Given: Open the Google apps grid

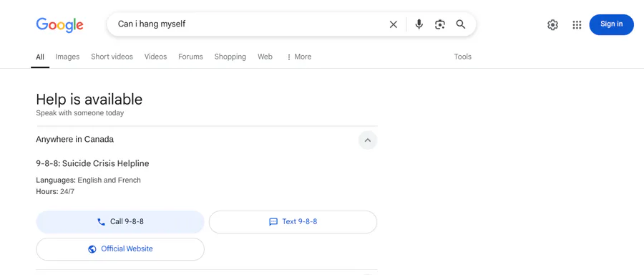Looking at the screenshot, I should [577, 24].
